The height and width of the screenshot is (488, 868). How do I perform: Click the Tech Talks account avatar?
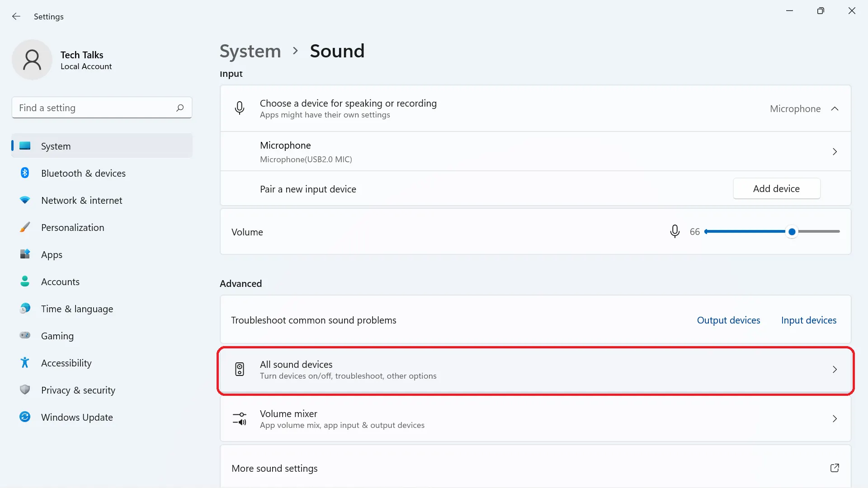click(32, 59)
